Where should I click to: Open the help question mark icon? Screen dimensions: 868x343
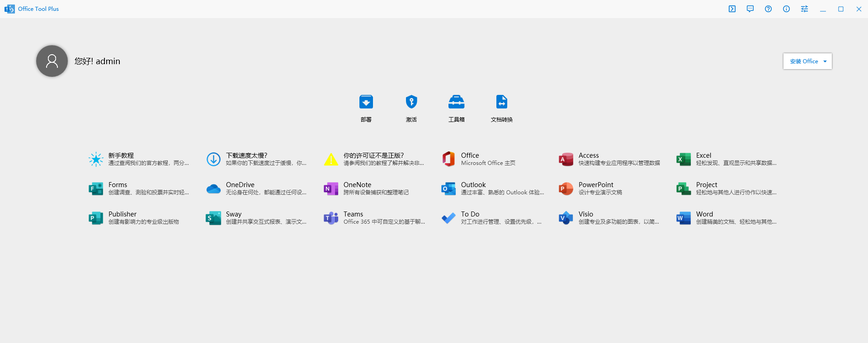pyautogui.click(x=769, y=9)
